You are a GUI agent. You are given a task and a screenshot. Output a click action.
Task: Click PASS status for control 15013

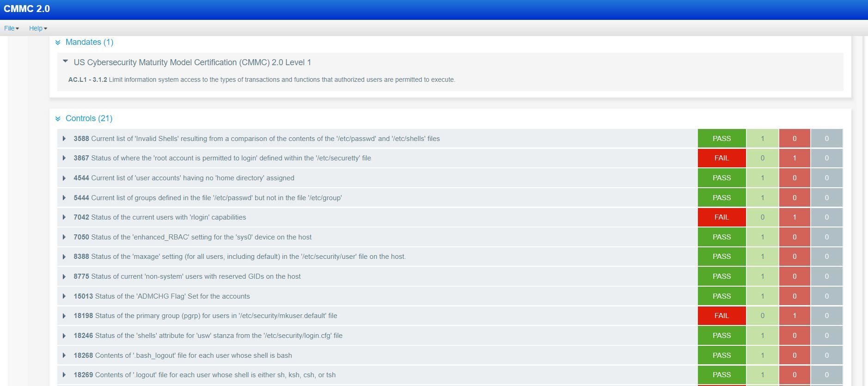[721, 296]
